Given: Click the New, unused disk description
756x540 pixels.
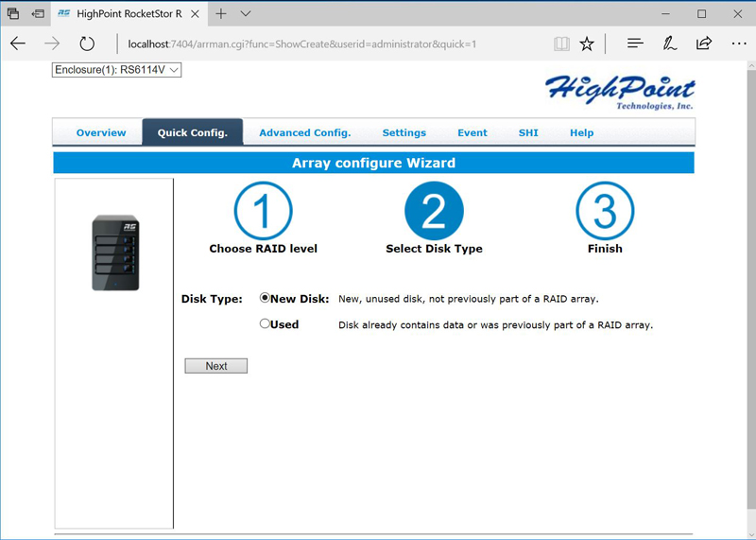Looking at the screenshot, I should tap(468, 299).
